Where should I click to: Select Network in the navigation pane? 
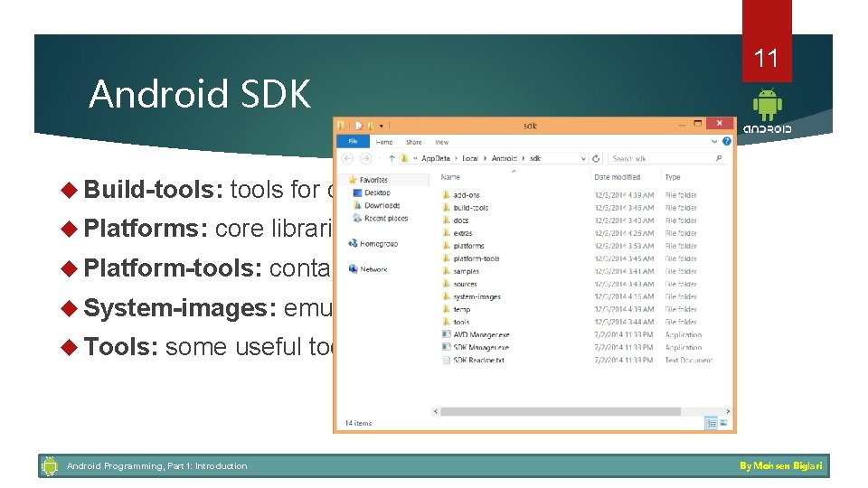(373, 269)
